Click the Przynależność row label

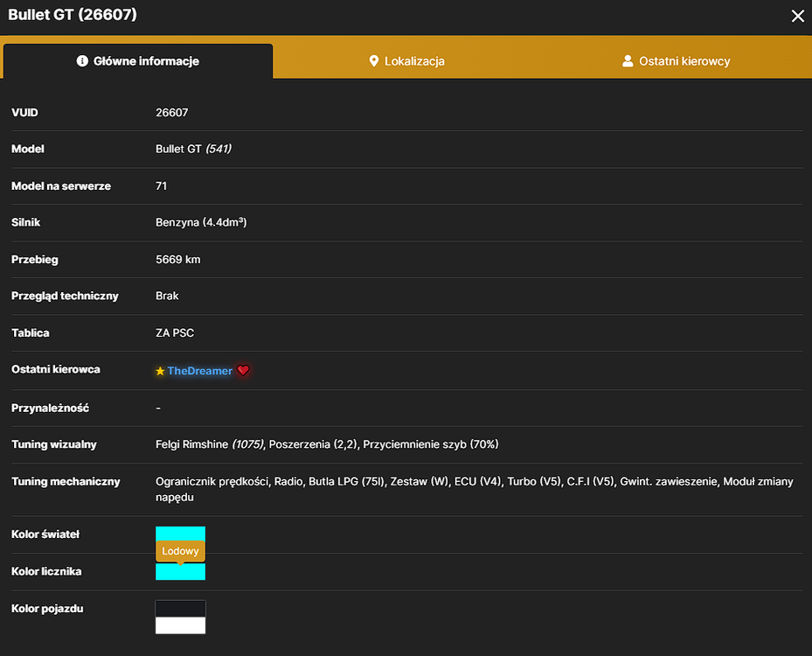(x=50, y=408)
